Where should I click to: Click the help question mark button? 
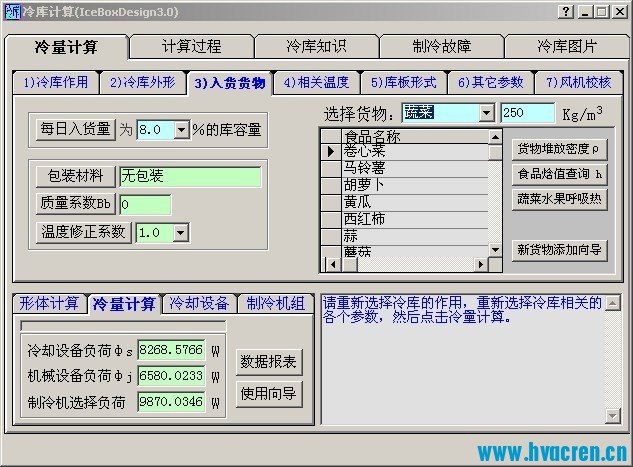click(566, 12)
